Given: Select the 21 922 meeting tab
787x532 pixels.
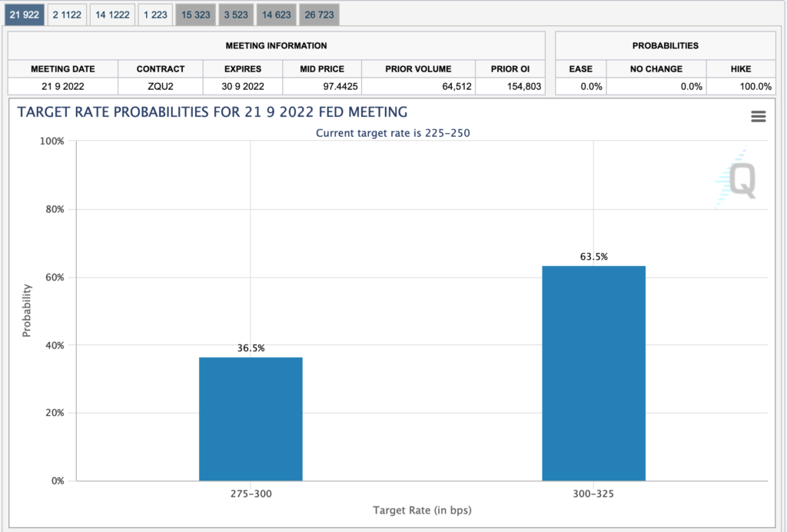Looking at the screenshot, I should [25, 15].
